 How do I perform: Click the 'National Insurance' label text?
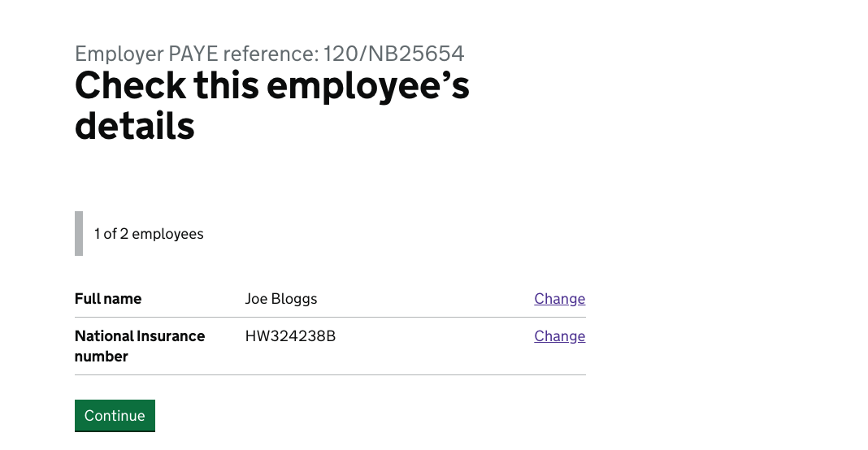pos(140,336)
